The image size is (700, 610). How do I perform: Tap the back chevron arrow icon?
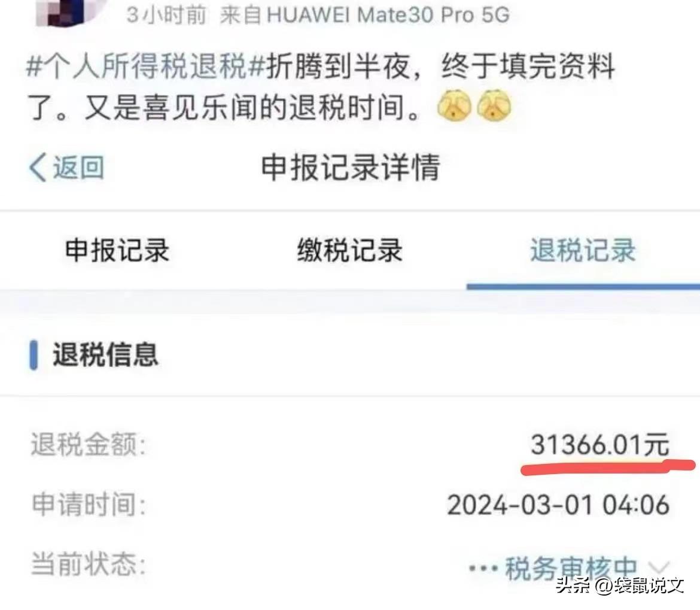[x=38, y=168]
